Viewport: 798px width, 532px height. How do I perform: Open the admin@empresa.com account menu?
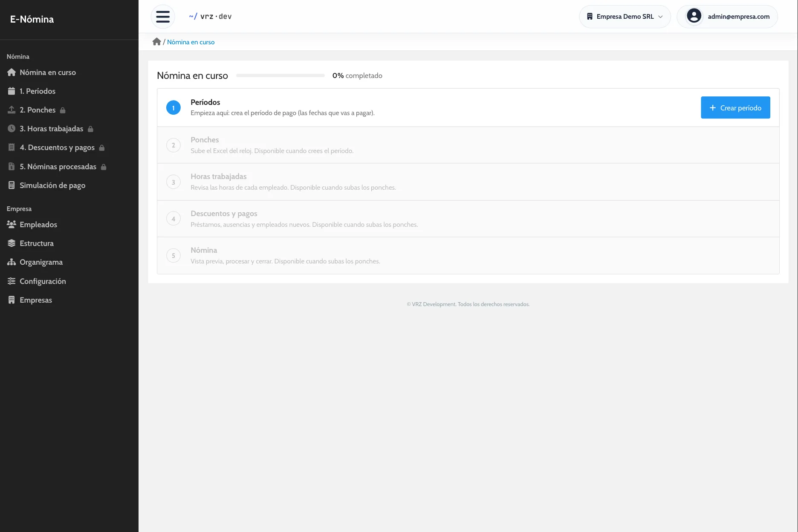click(x=727, y=17)
